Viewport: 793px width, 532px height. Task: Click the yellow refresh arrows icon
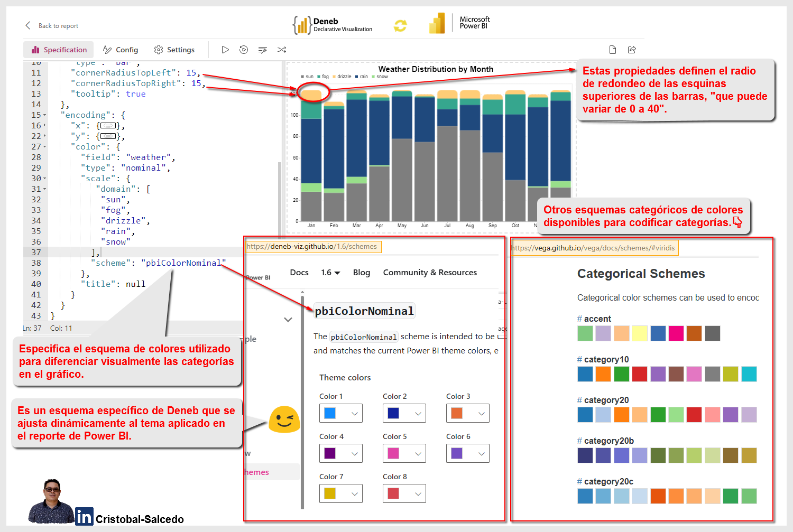[400, 25]
